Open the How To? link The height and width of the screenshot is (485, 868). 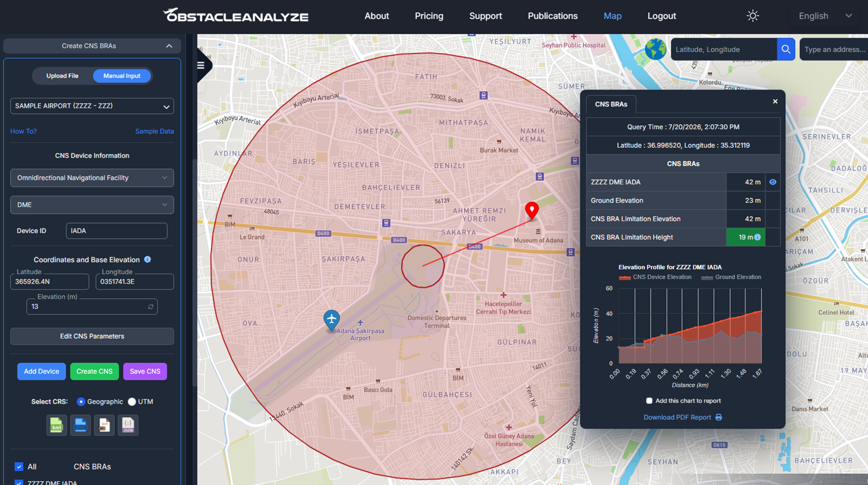pyautogui.click(x=23, y=131)
